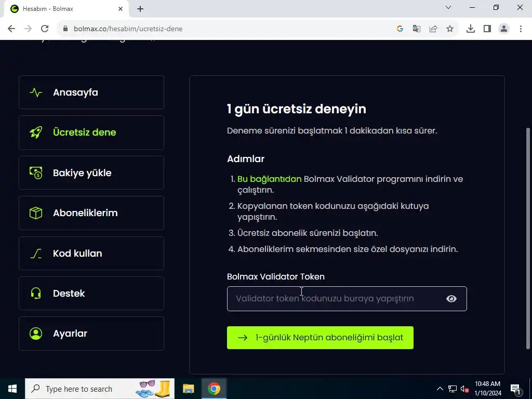
Task: Click the box icon beside Aboneliklerim
Action: [36, 213]
